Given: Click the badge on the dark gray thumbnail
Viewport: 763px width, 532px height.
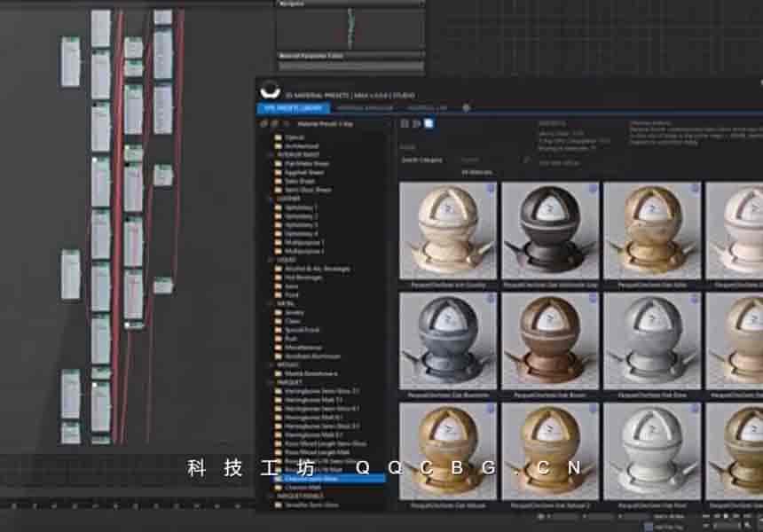Looking at the screenshot, I should (592, 189).
